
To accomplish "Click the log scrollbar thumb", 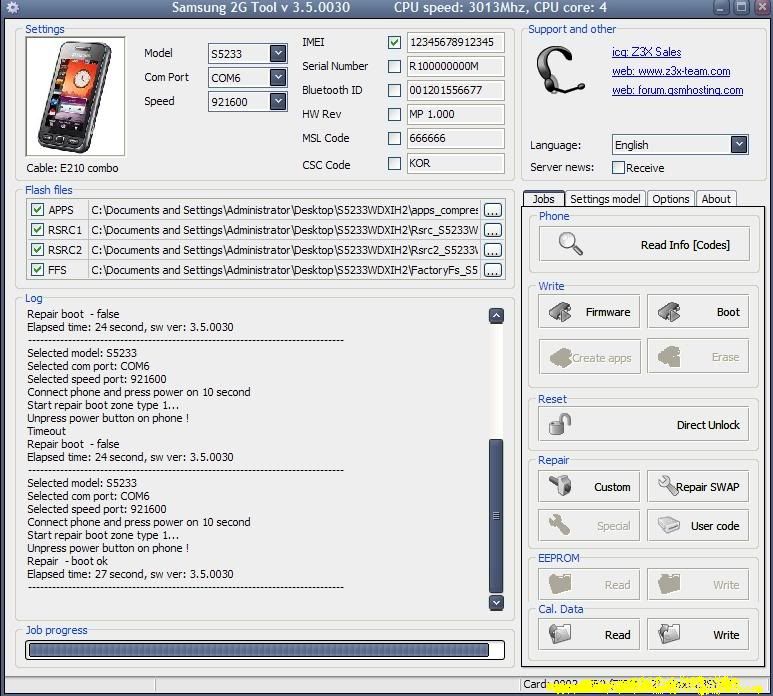I will pyautogui.click(x=496, y=516).
